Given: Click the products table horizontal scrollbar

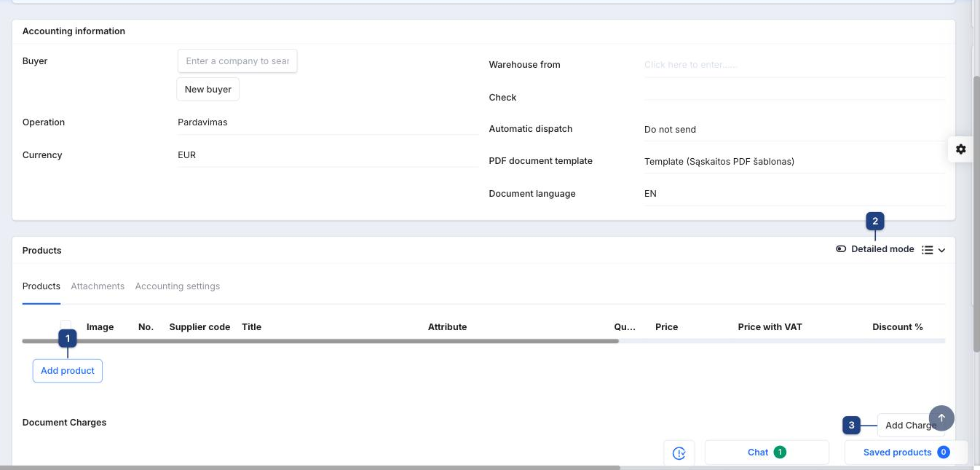Looking at the screenshot, I should pos(320,341).
